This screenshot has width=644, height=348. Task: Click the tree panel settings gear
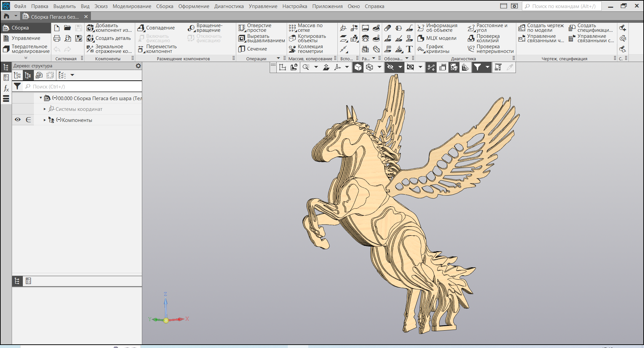click(x=138, y=66)
